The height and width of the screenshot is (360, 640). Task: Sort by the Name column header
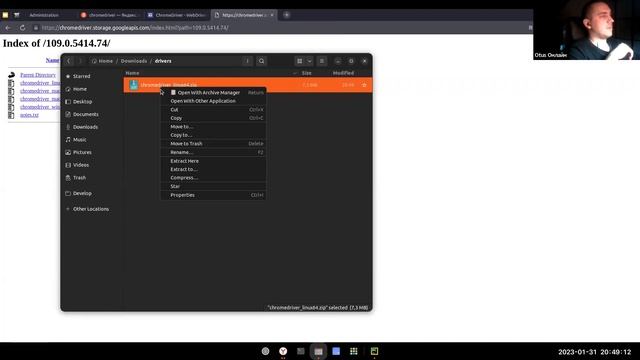(x=132, y=73)
